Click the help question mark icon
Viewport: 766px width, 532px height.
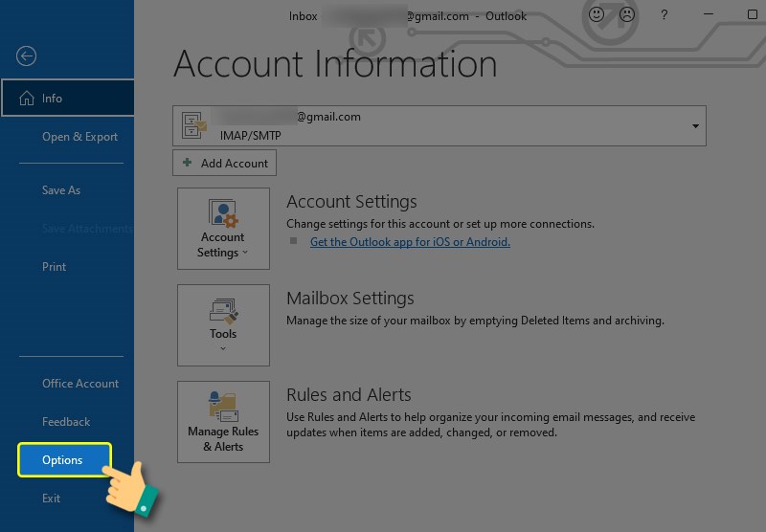665,15
